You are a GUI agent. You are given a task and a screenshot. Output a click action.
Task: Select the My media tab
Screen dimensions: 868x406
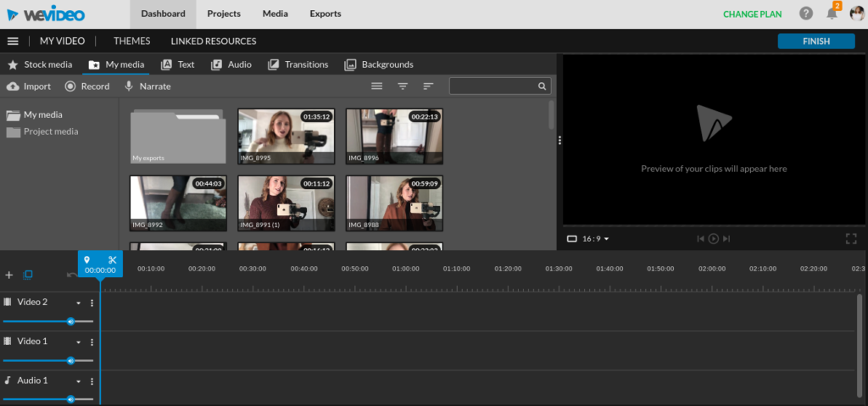click(x=116, y=64)
